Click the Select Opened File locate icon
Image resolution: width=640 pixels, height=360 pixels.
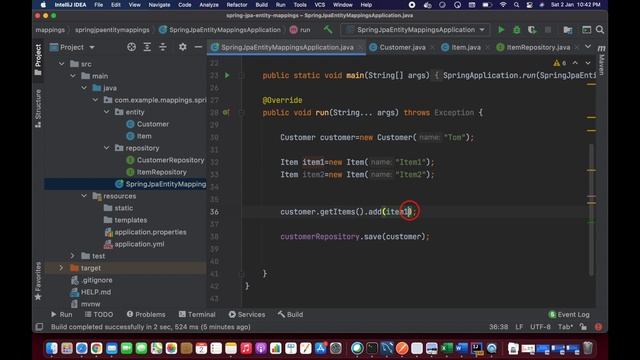[x=131, y=47]
